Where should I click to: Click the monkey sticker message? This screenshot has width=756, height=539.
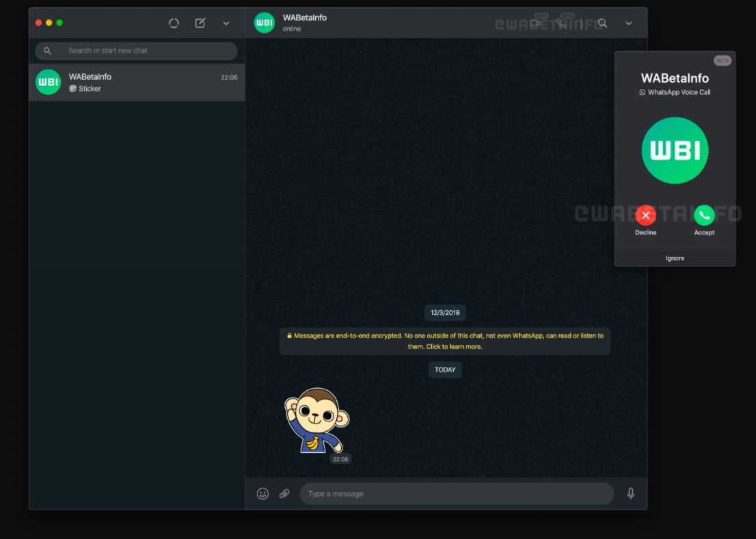point(317,421)
